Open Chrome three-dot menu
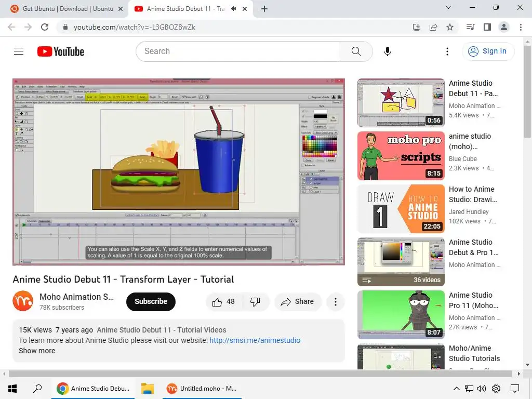Viewport: 532px width, 399px height. click(x=521, y=27)
